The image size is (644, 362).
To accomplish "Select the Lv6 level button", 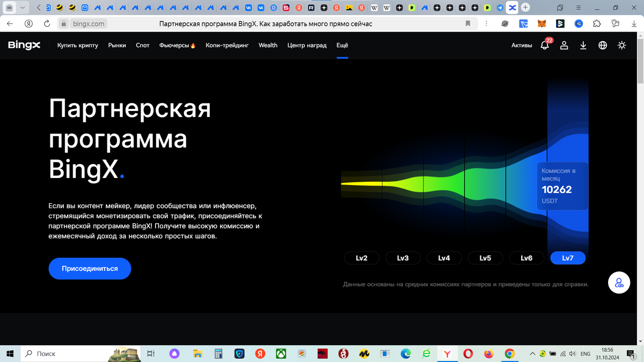I will click(526, 258).
